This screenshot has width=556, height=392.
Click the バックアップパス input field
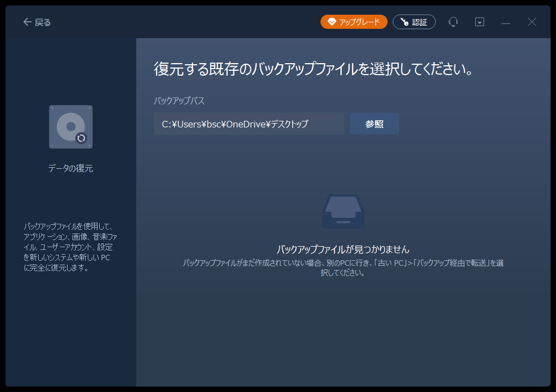pyautogui.click(x=249, y=124)
